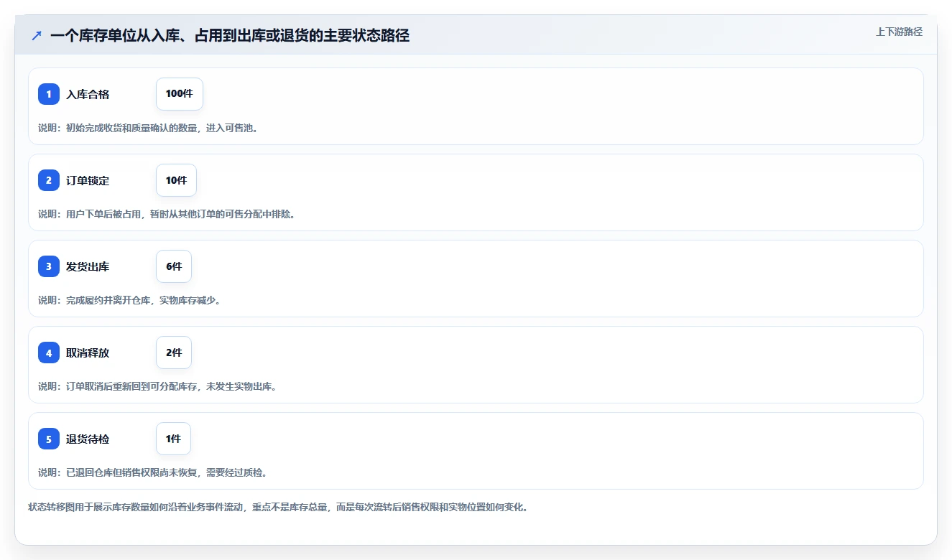Select the 订单锁定 step label
This screenshot has height=560, width=952.
88,180
